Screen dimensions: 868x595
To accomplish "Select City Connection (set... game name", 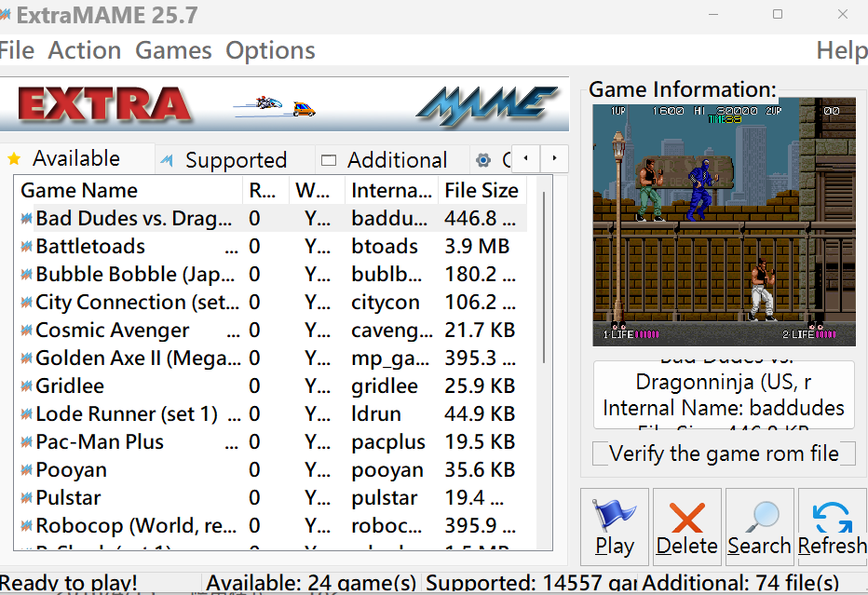I will tap(138, 303).
